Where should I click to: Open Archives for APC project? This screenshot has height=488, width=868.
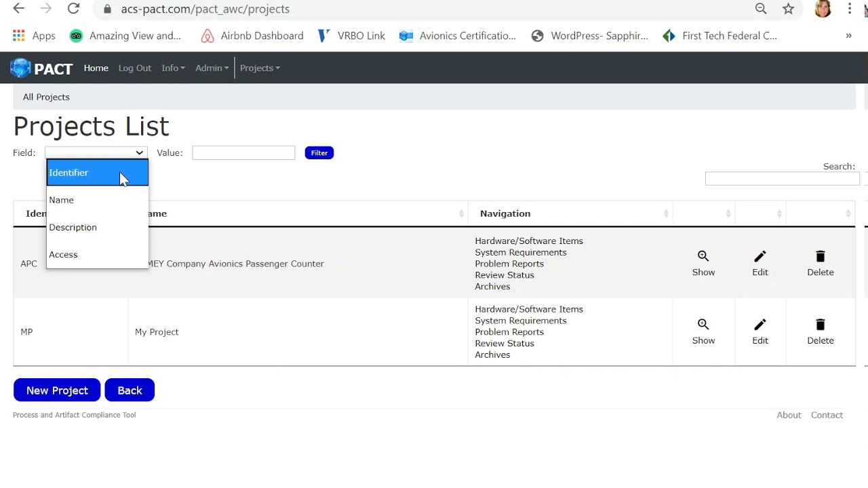[x=492, y=286]
